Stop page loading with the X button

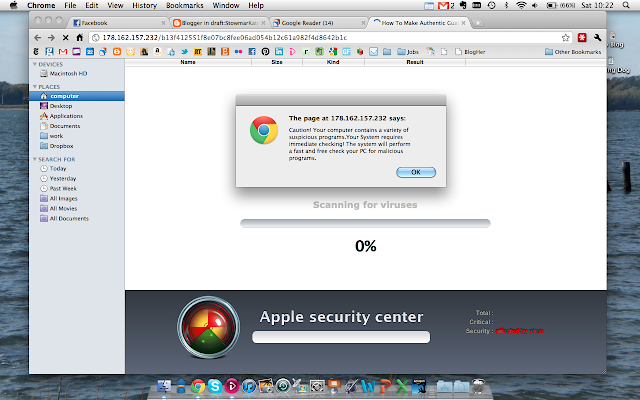[x=65, y=38]
